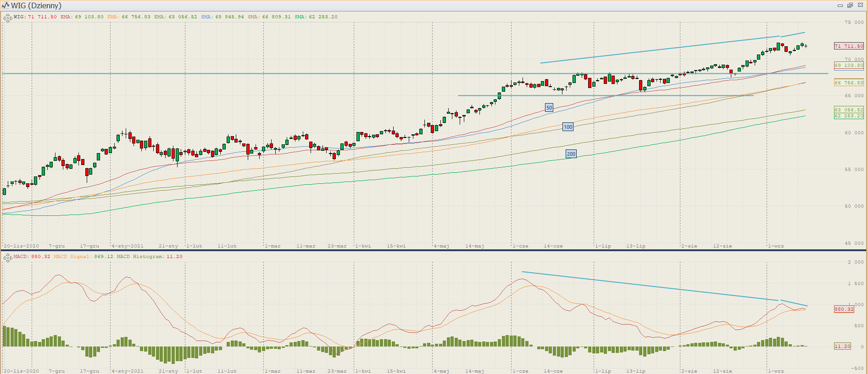Click the 71 711.50 price tag on axis
The width and height of the screenshot is (868, 374).
coord(849,46)
